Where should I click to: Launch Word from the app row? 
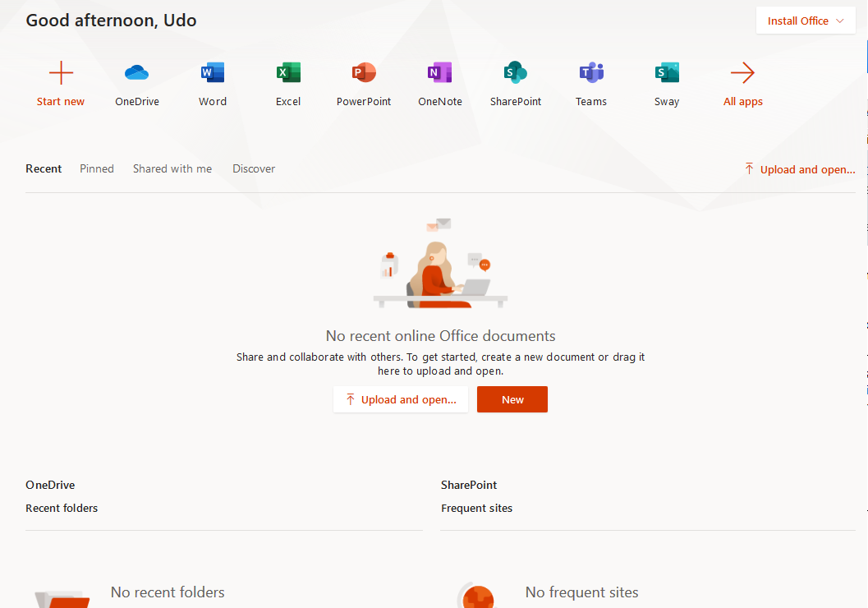(x=212, y=74)
